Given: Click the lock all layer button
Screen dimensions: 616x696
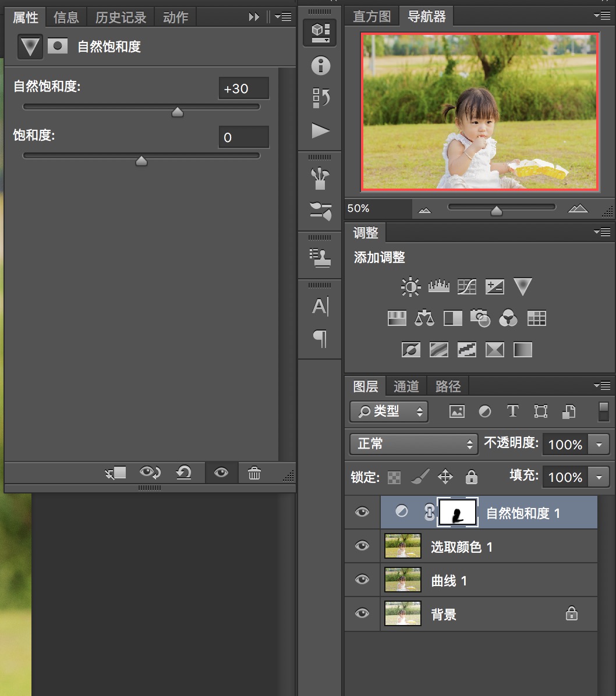Looking at the screenshot, I should coord(472,478).
